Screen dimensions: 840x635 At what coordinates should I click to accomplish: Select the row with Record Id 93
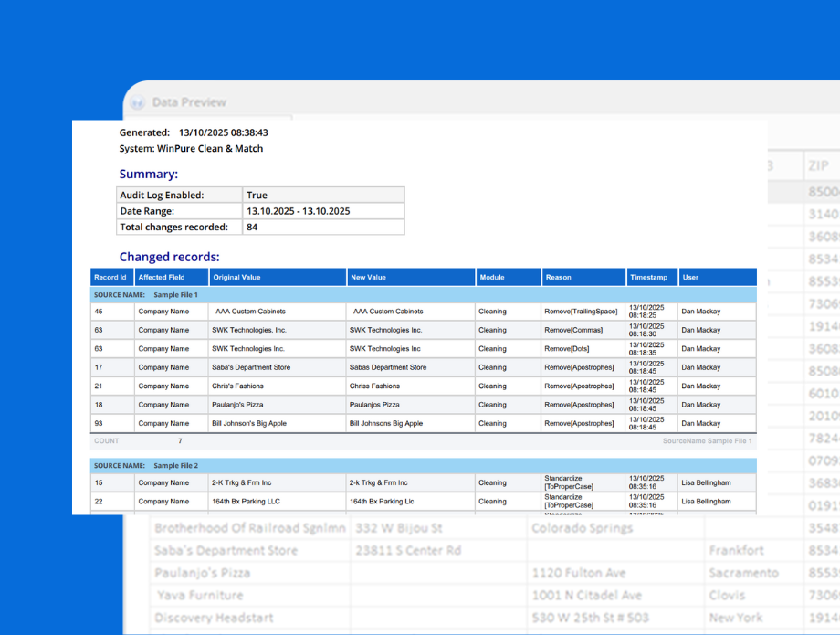coord(111,423)
